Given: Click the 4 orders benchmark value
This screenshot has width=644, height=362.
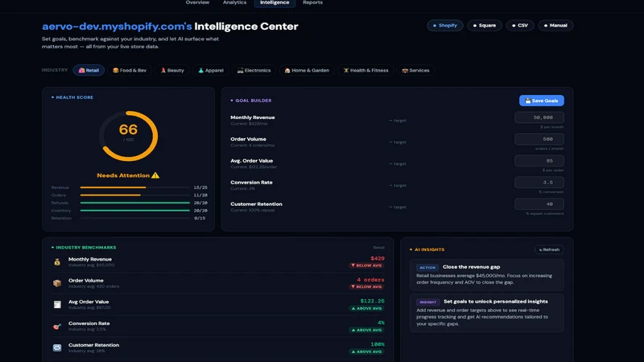Looking at the screenshot, I should pyautogui.click(x=370, y=280).
